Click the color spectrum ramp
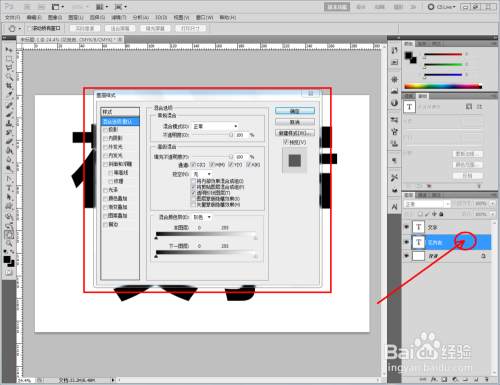The width and height of the screenshot is (500, 385). (x=443, y=86)
